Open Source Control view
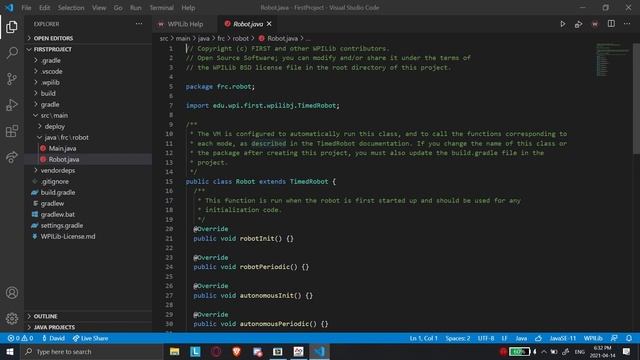Image resolution: width=640 pixels, height=360 pixels. [x=12, y=79]
